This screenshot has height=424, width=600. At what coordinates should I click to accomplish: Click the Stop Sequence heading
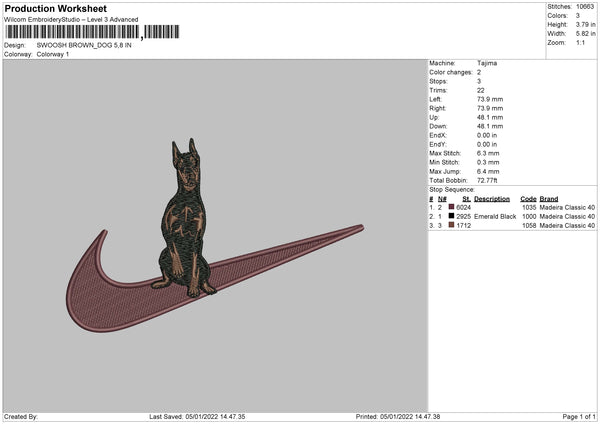click(x=452, y=190)
